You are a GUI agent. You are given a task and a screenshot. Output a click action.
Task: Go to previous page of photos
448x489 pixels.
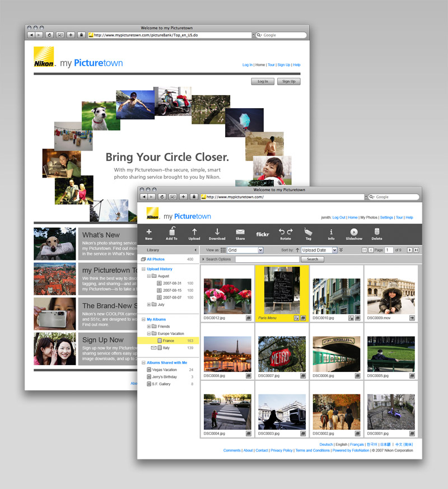pyautogui.click(x=371, y=250)
